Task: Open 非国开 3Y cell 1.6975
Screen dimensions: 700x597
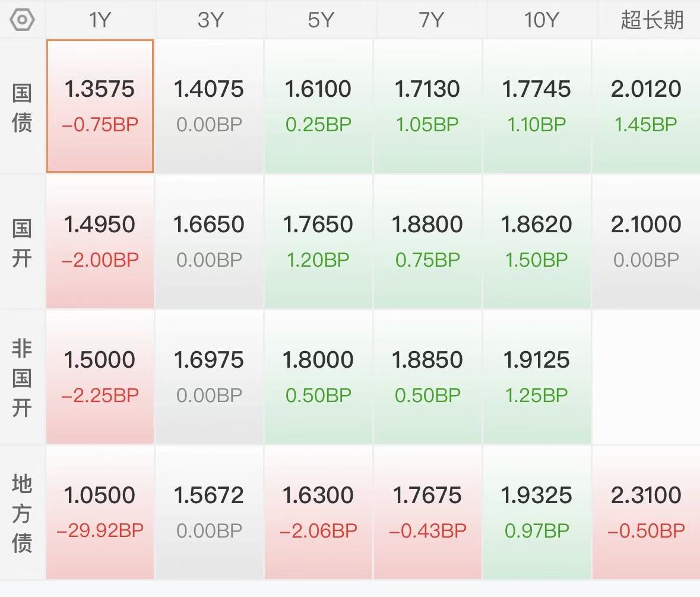Action: coord(209,377)
